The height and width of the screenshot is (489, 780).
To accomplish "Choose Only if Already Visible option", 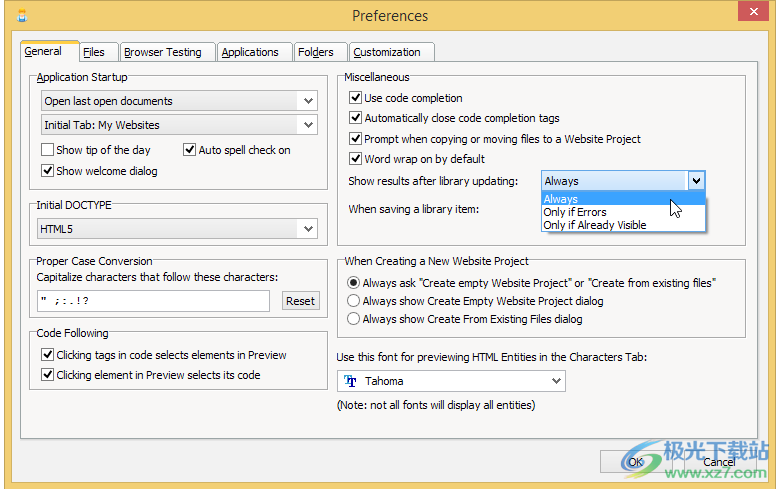I will pyautogui.click(x=623, y=225).
